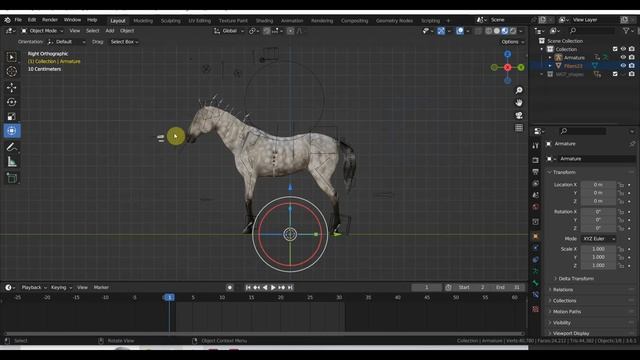Screen dimensions: 640x360
Task: Open the File menu
Action: pos(18,20)
